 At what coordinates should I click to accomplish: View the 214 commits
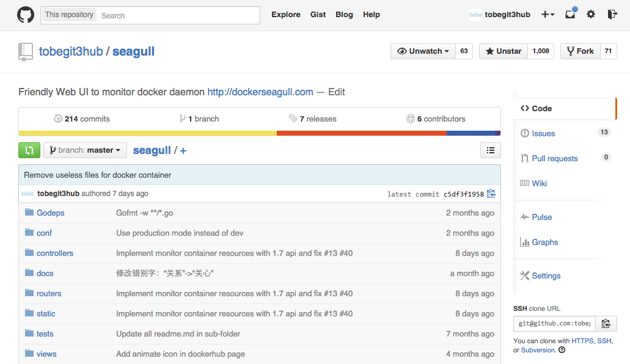(x=82, y=119)
